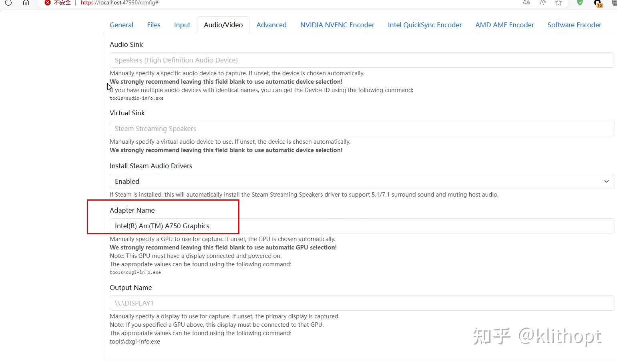Open the Install Steam Audio Drivers dropdown

[x=362, y=181]
